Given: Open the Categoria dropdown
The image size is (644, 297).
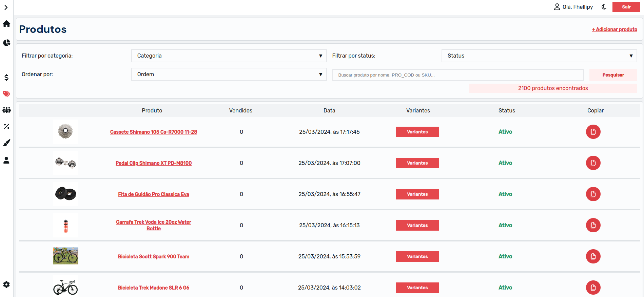Looking at the screenshot, I should tap(229, 56).
